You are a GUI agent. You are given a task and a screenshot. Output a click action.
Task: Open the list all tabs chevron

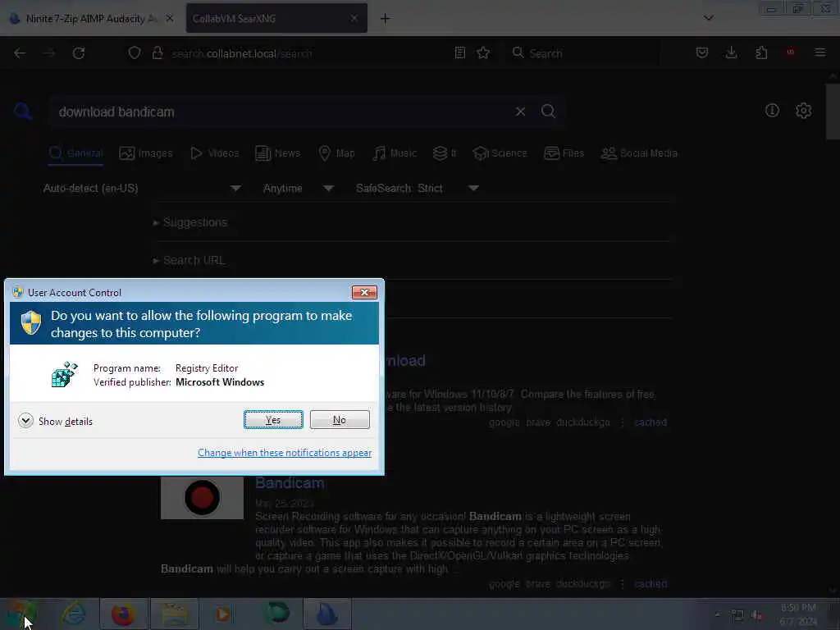tap(708, 18)
